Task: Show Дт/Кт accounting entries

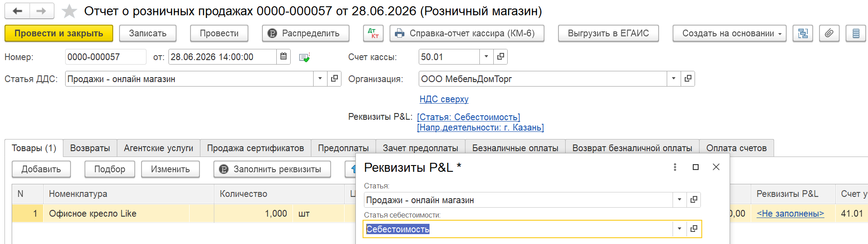Action: pyautogui.click(x=373, y=33)
